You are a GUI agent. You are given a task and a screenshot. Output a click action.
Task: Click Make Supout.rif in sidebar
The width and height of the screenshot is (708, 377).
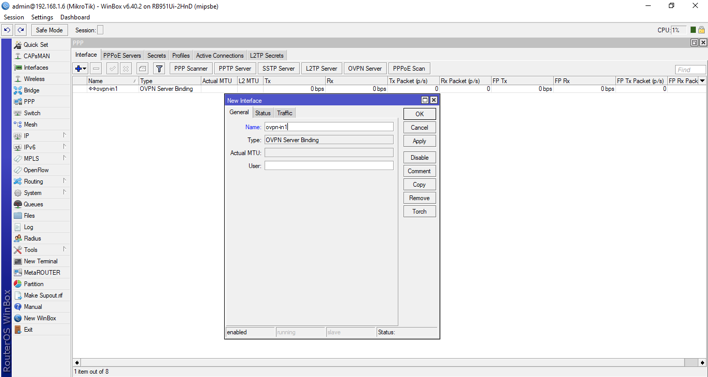click(43, 295)
